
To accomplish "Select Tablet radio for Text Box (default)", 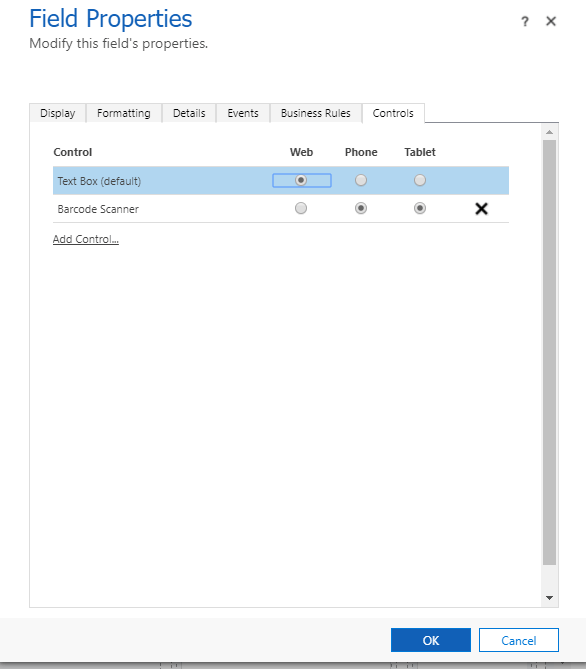I will [x=420, y=180].
